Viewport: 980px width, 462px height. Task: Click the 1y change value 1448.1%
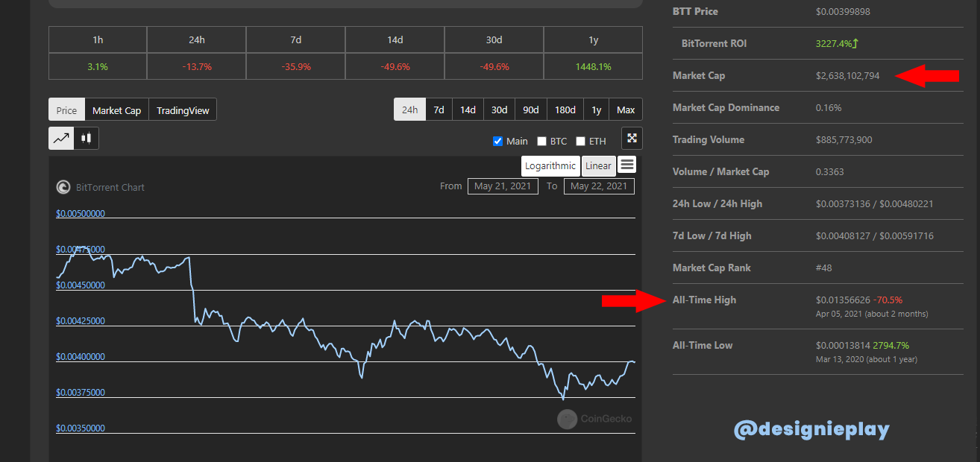click(x=593, y=66)
